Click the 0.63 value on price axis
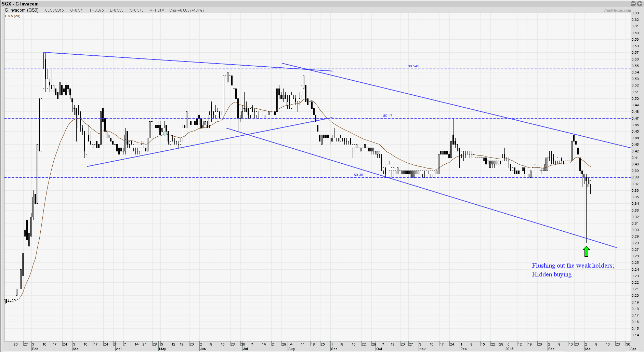The height and width of the screenshot is (352, 644). pos(635,13)
